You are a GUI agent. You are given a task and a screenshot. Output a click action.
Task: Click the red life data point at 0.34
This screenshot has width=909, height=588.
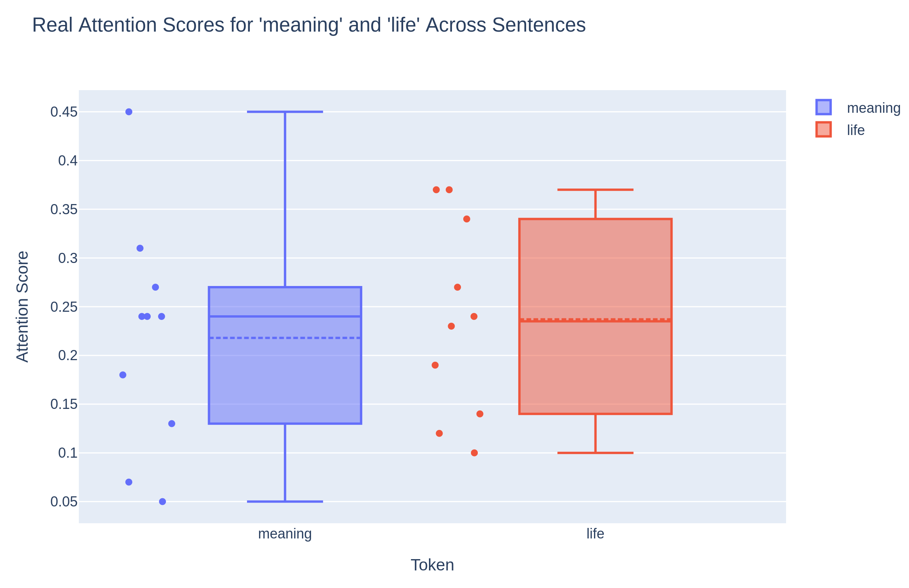point(467,219)
